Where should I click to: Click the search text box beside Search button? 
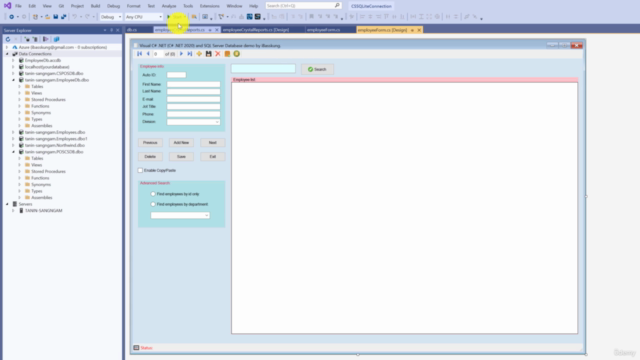(x=263, y=69)
